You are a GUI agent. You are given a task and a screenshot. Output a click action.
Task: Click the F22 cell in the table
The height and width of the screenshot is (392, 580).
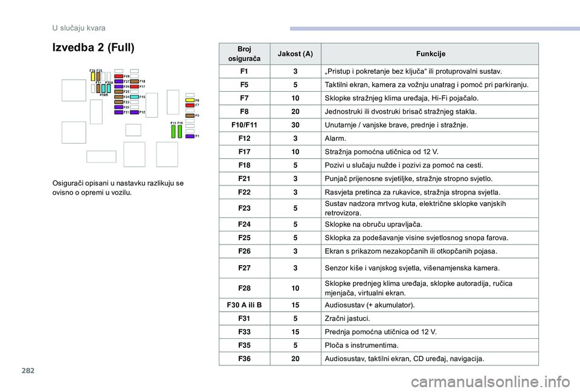[244, 192]
